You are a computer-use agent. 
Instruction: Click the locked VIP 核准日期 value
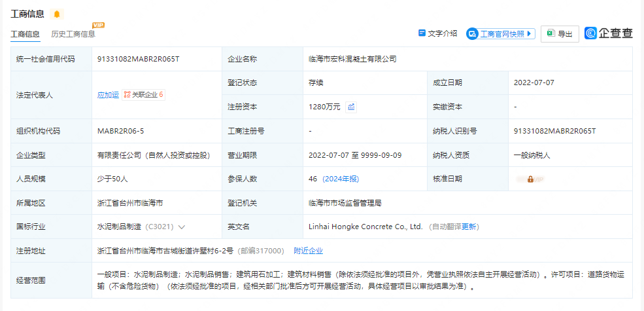pyautogui.click(x=530, y=179)
